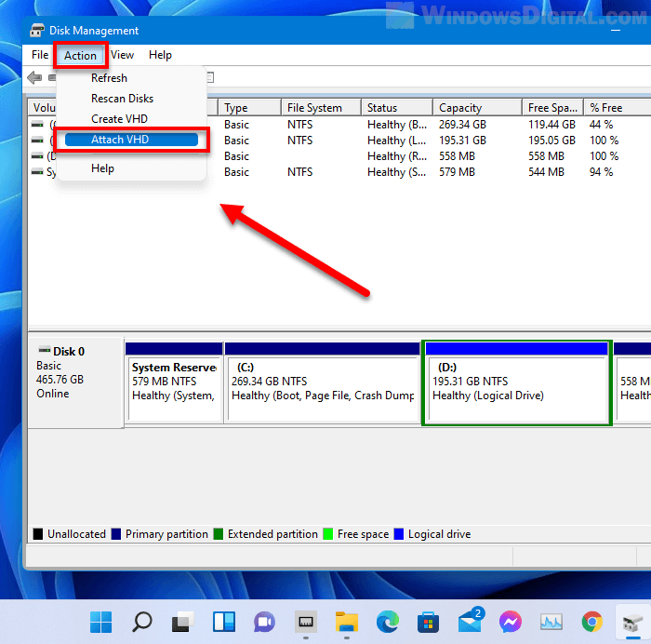Open the performance graph app in taskbar
The image size is (651, 644).
pos(551,622)
